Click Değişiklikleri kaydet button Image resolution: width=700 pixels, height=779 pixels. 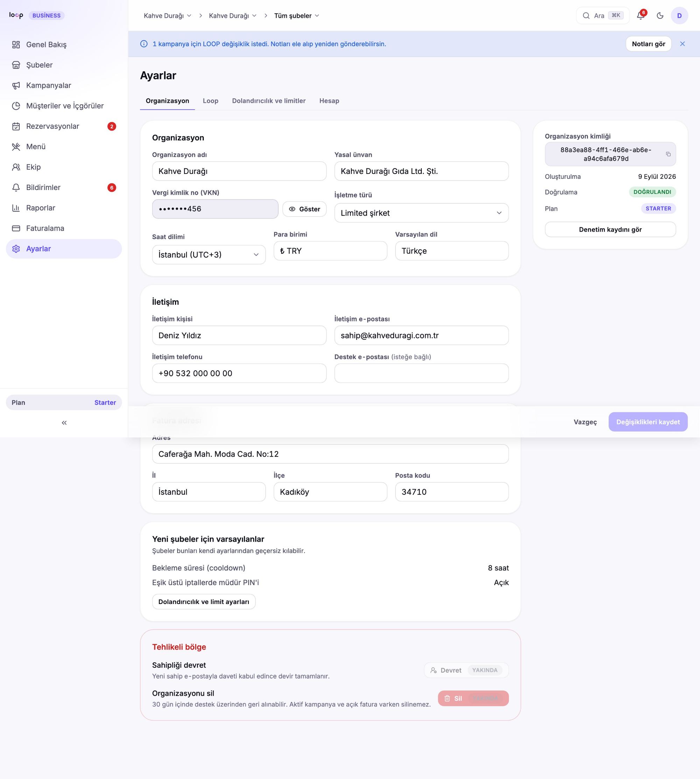click(648, 422)
